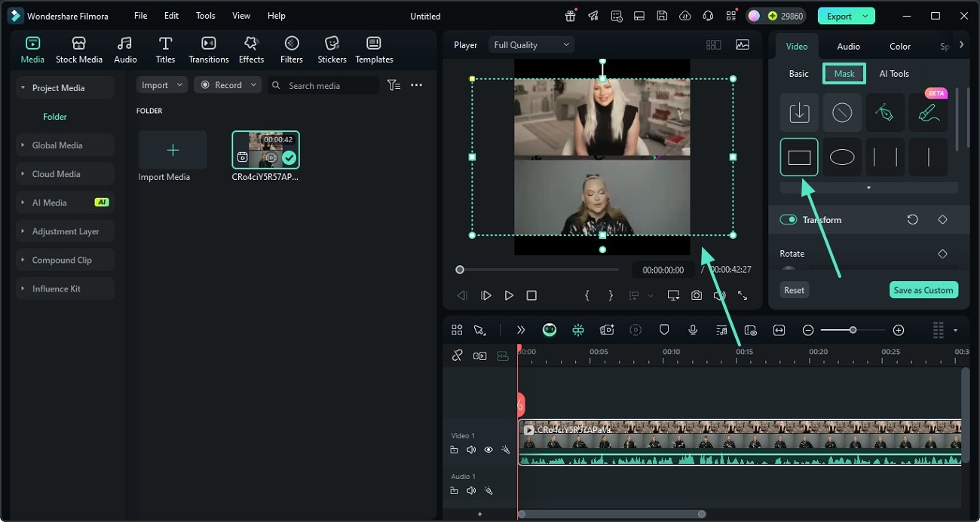Image resolution: width=980 pixels, height=522 pixels.
Task: Choose the import mask option
Action: pyautogui.click(x=799, y=113)
